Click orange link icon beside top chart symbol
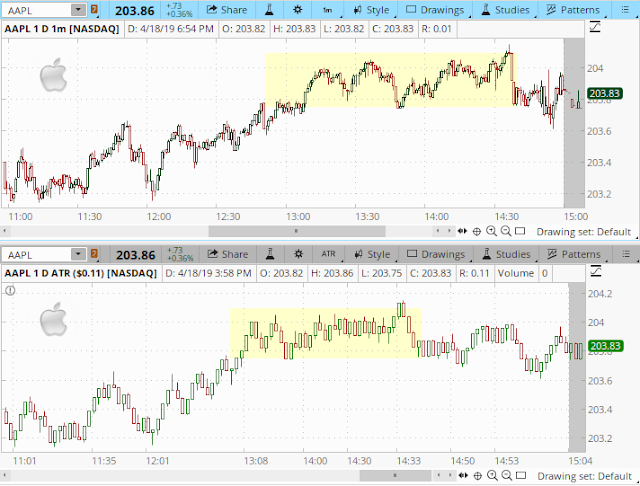This screenshot has height=486, width=640. click(94, 10)
